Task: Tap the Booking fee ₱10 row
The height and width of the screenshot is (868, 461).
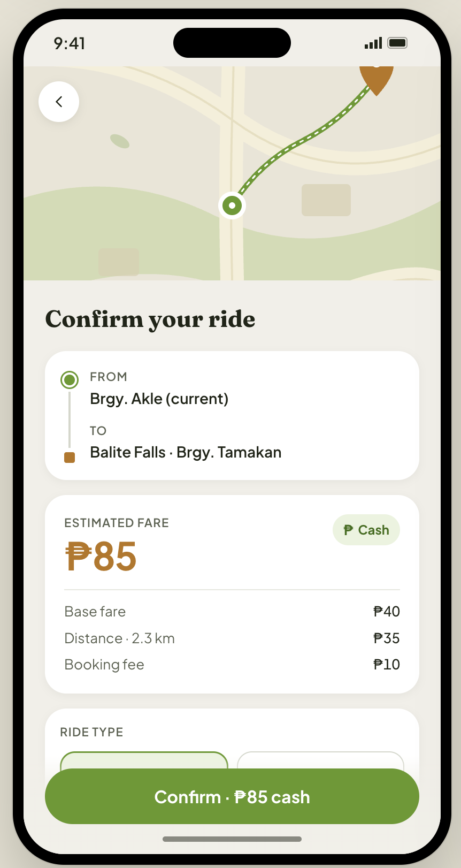Action: pos(232,665)
